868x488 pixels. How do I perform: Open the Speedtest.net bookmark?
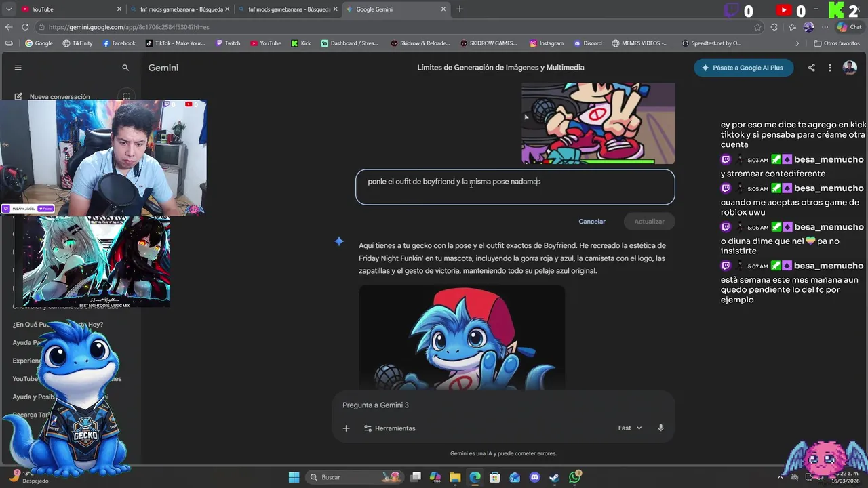pos(711,43)
